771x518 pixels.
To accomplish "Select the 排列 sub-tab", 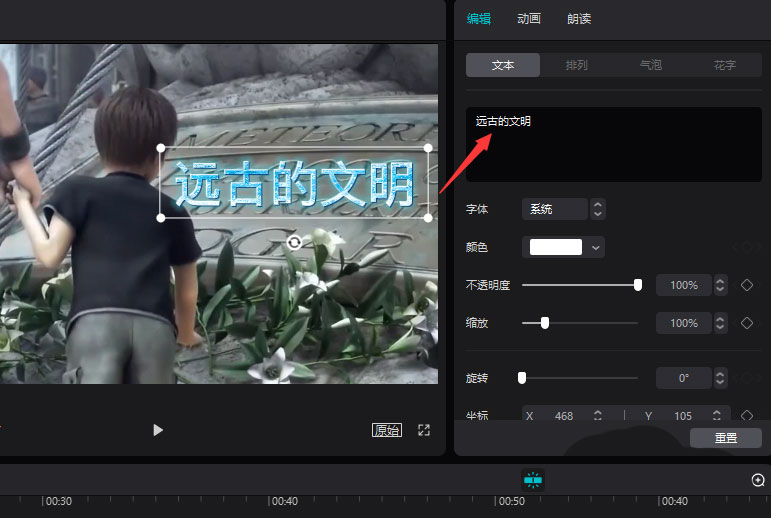I will coord(577,65).
